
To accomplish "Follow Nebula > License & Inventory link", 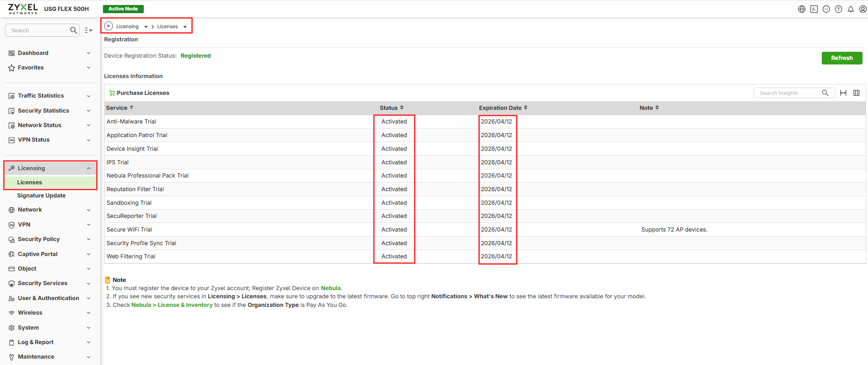I will [172, 305].
